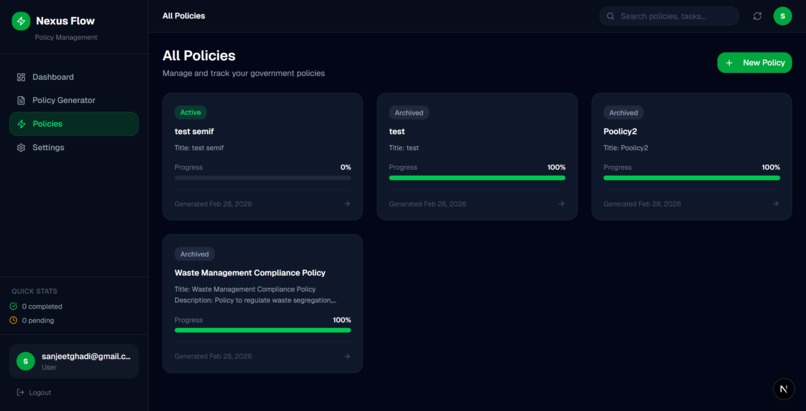
Task: Click the Archived badge on test card
Action: 409,113
